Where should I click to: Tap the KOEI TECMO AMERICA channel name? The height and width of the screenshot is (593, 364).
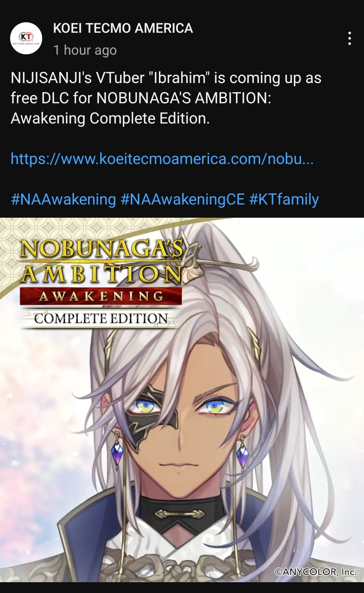click(x=123, y=28)
